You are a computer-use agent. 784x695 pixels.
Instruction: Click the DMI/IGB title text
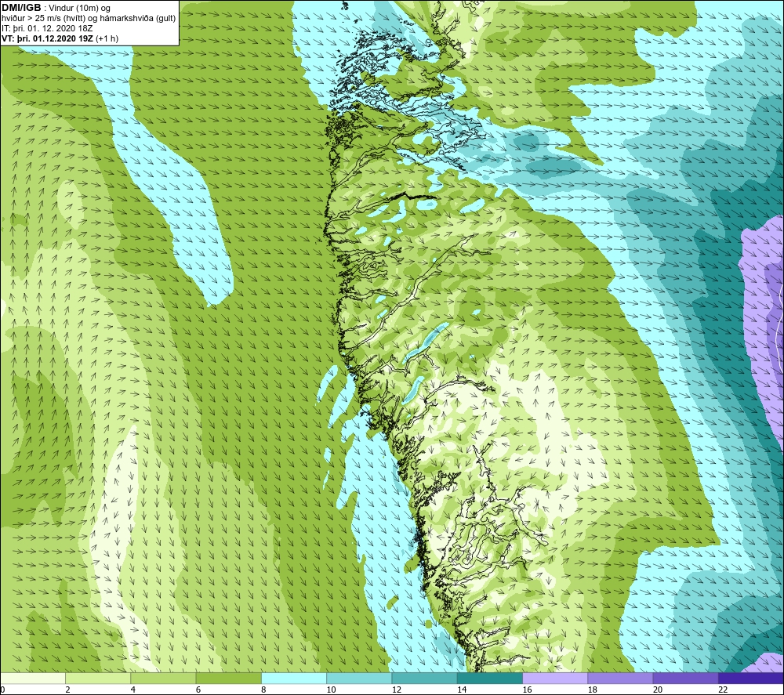[21, 8]
